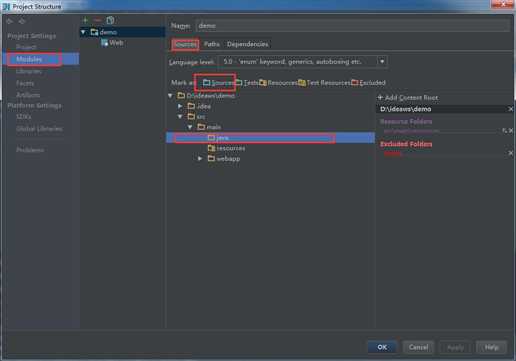Select the resources folder row
Viewport: 516px width, 361px height.
270,148
